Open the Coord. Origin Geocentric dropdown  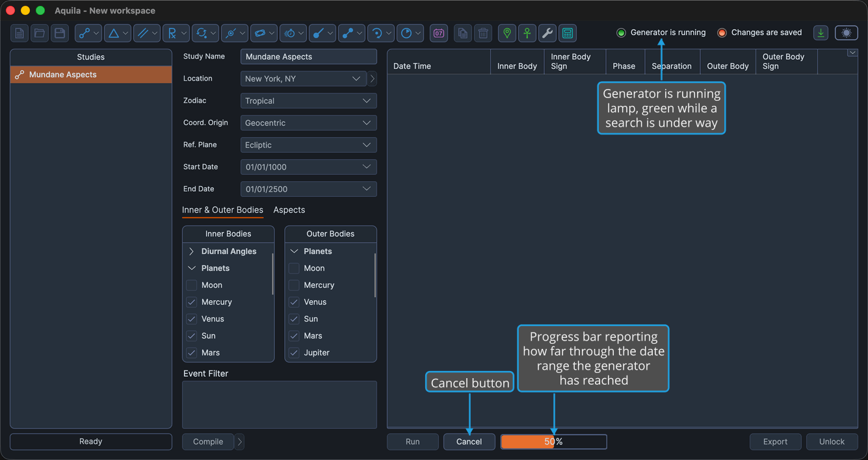click(309, 123)
